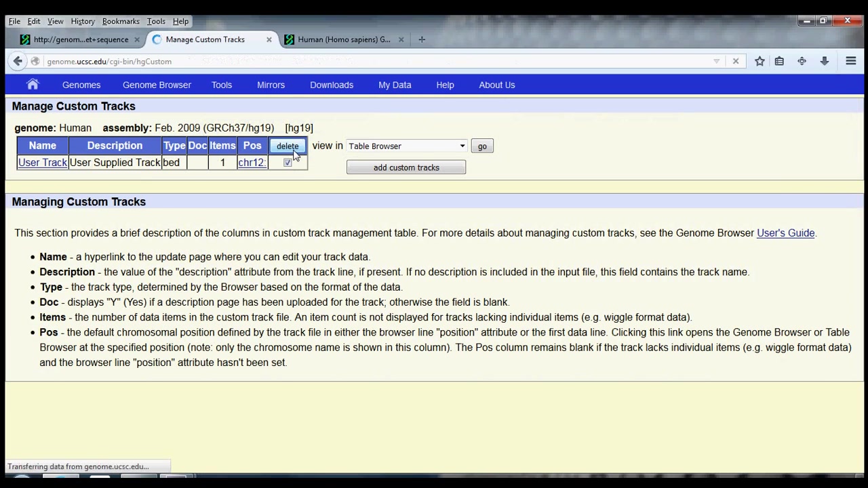
Task: Open the blue bar Help menu
Action: 445,85
